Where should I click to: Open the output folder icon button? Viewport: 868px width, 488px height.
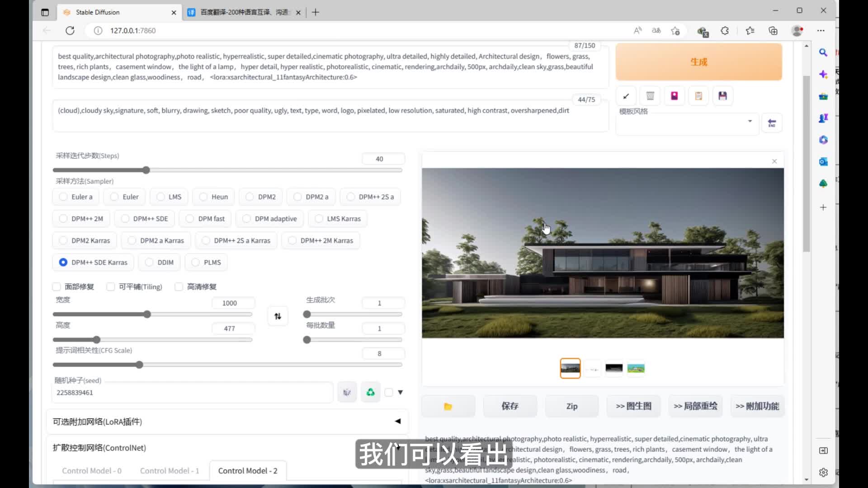448,406
